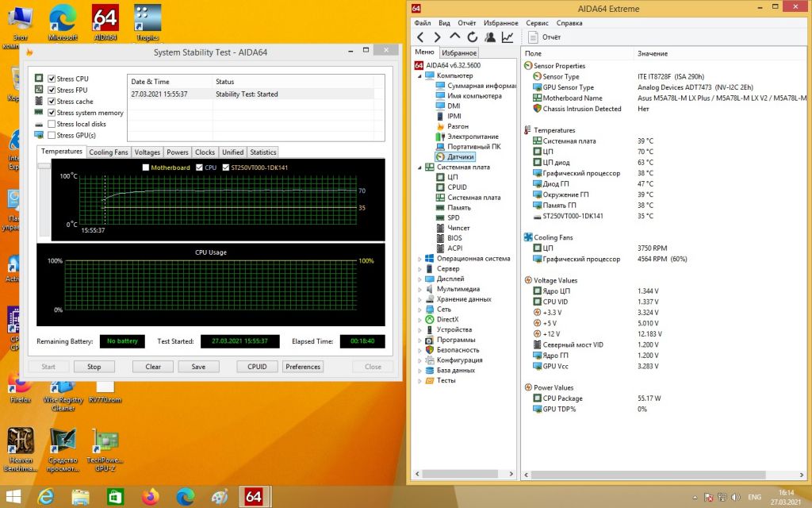Toggle Stress system memory checkbox

tap(52, 113)
